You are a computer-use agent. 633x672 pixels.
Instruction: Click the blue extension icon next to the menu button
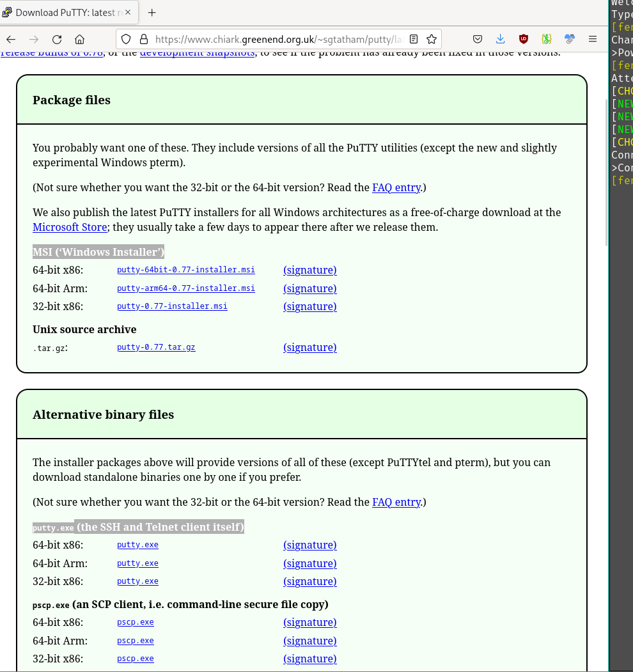point(570,40)
